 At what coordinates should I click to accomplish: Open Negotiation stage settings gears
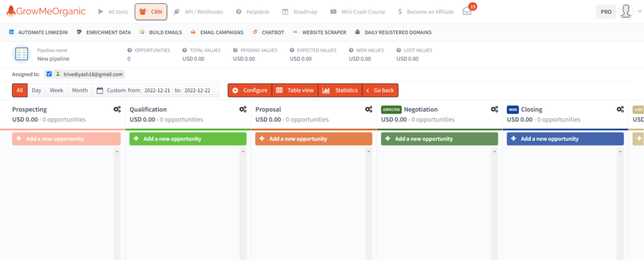(494, 109)
